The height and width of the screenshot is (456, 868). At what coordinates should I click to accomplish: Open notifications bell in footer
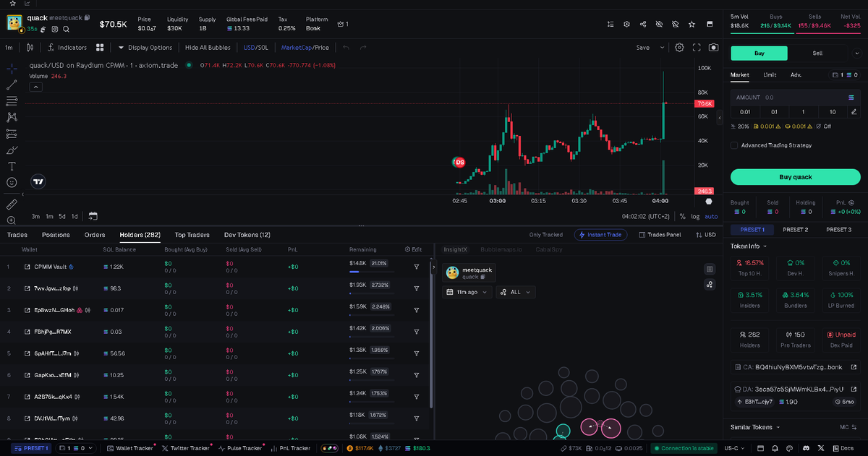(776, 448)
